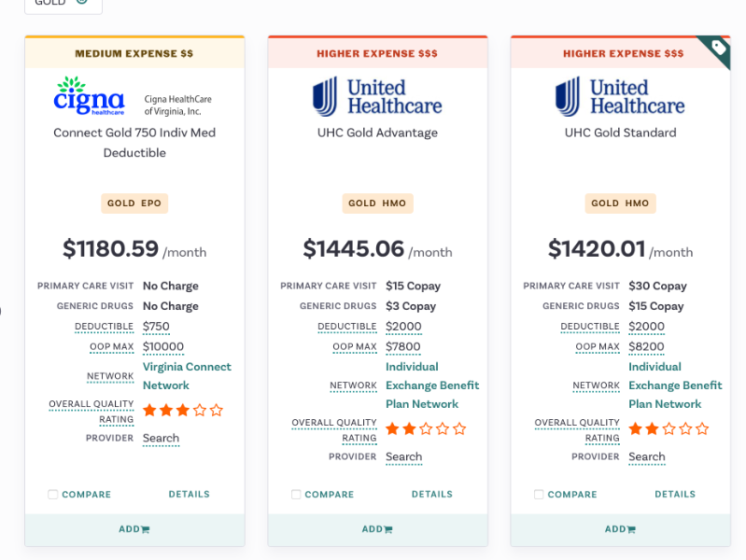Tick the Compare box for UHC Gold Advantage
This screenshot has height=560, width=746.
tap(296, 495)
